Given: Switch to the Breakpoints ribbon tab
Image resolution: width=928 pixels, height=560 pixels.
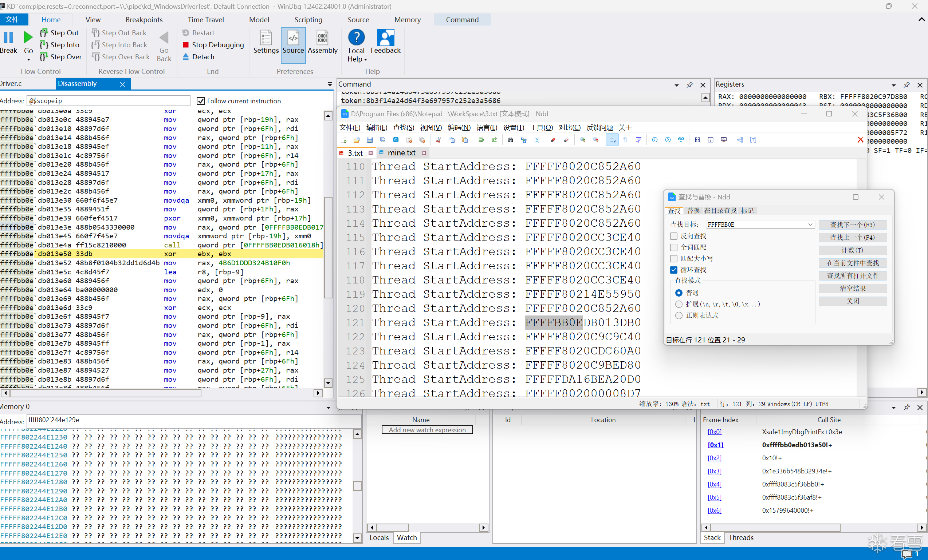Looking at the screenshot, I should (x=144, y=20).
